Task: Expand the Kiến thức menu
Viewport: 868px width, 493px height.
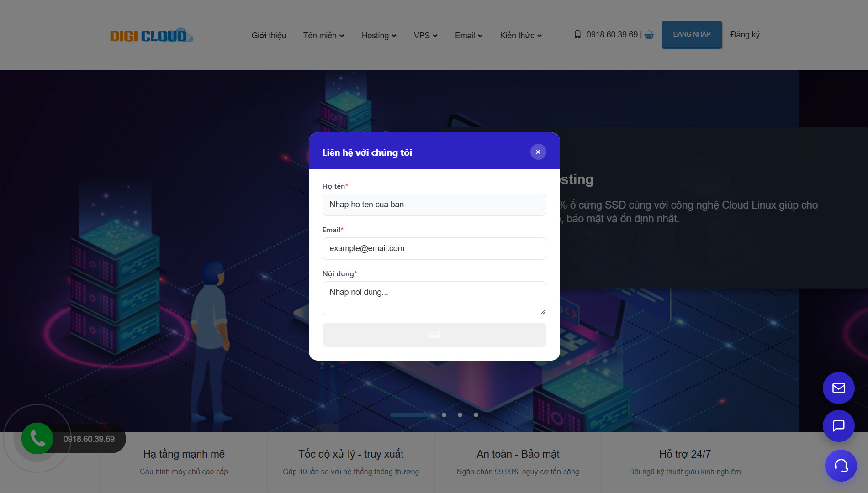Action: [521, 36]
